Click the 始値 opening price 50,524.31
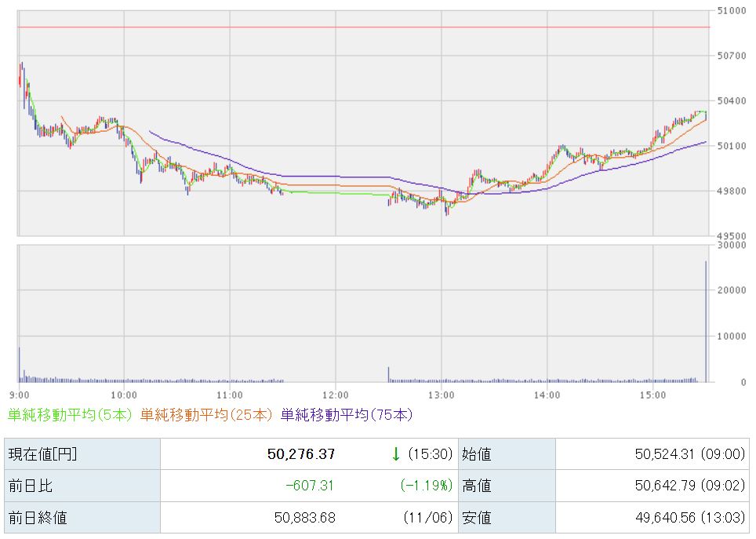 pos(660,454)
